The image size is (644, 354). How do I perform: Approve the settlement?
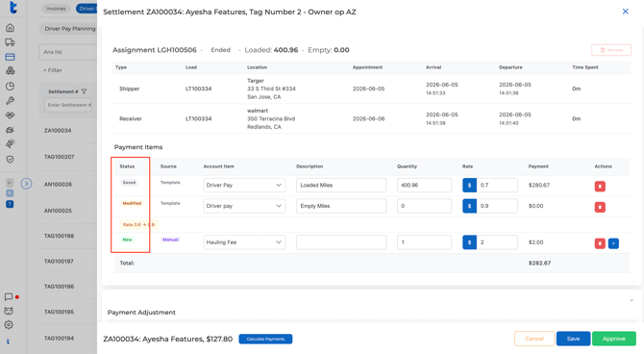[x=613, y=339]
